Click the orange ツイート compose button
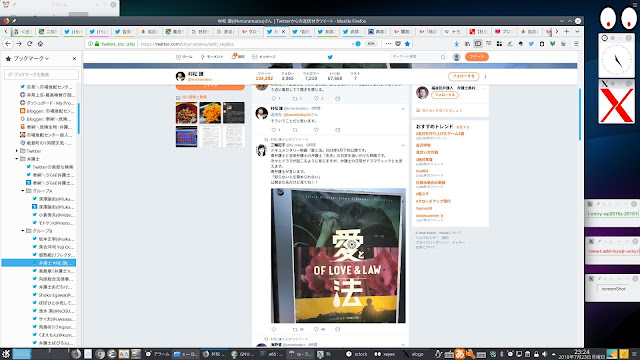640x360 pixels. click(x=476, y=57)
